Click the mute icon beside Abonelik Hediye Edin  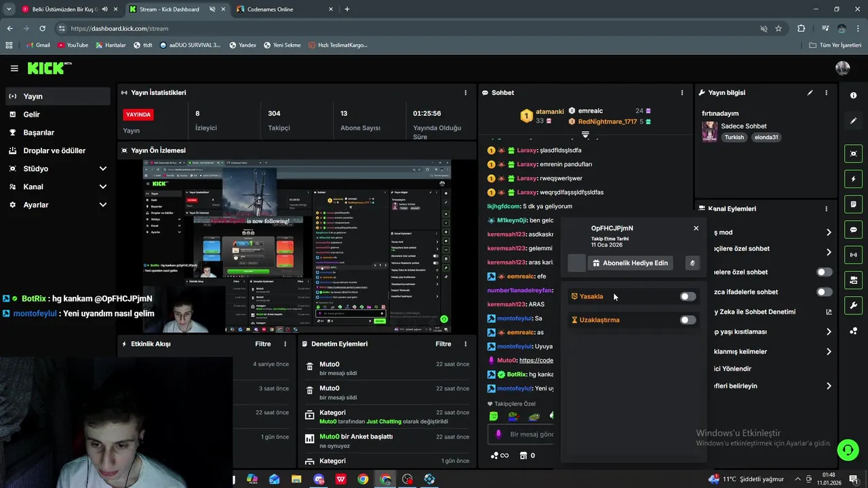[692, 263]
